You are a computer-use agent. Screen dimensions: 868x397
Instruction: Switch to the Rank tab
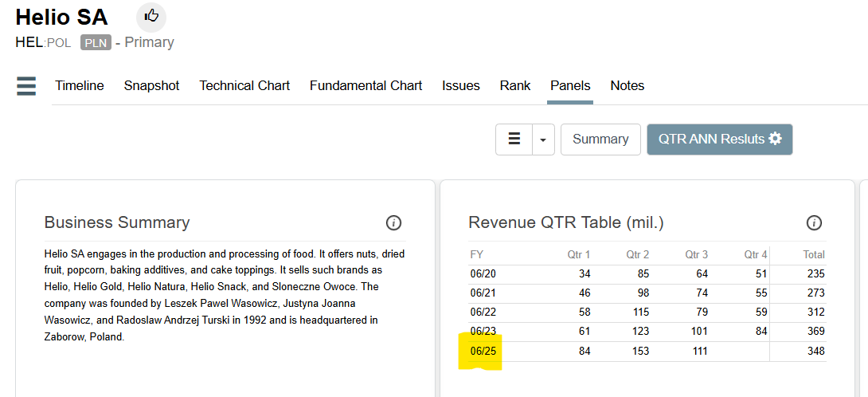pyautogui.click(x=515, y=86)
